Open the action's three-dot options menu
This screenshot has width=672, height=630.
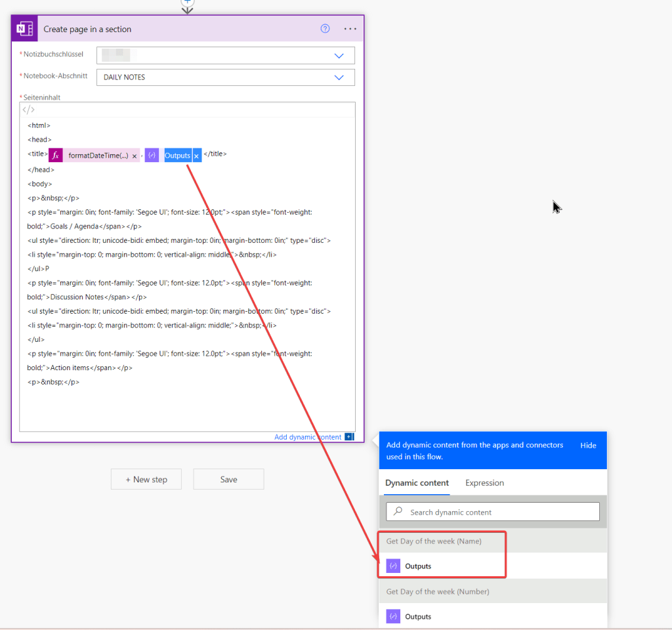tap(350, 29)
